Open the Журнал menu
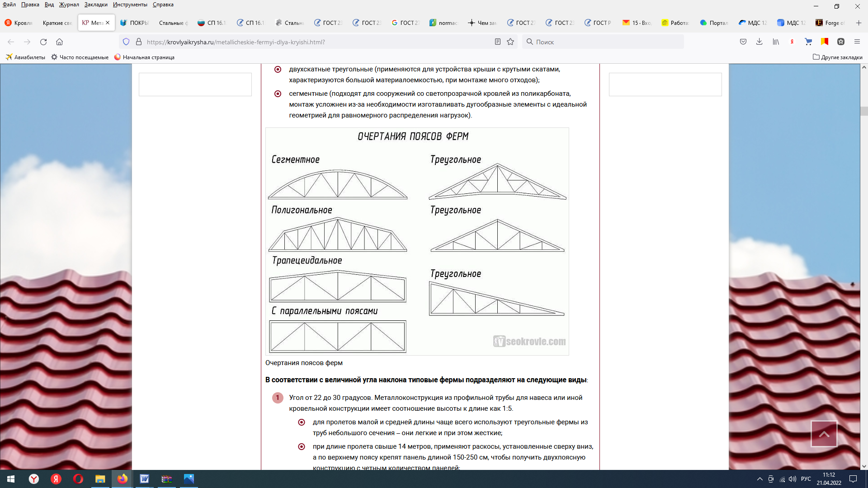Image resolution: width=868 pixels, height=488 pixels. (69, 5)
